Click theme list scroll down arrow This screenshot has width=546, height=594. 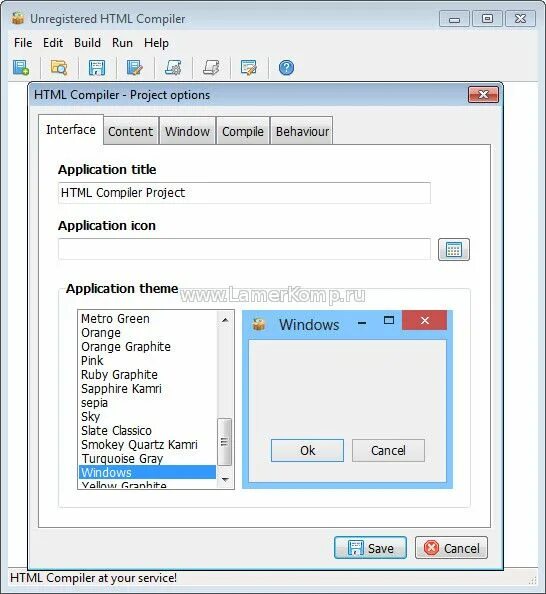click(225, 480)
